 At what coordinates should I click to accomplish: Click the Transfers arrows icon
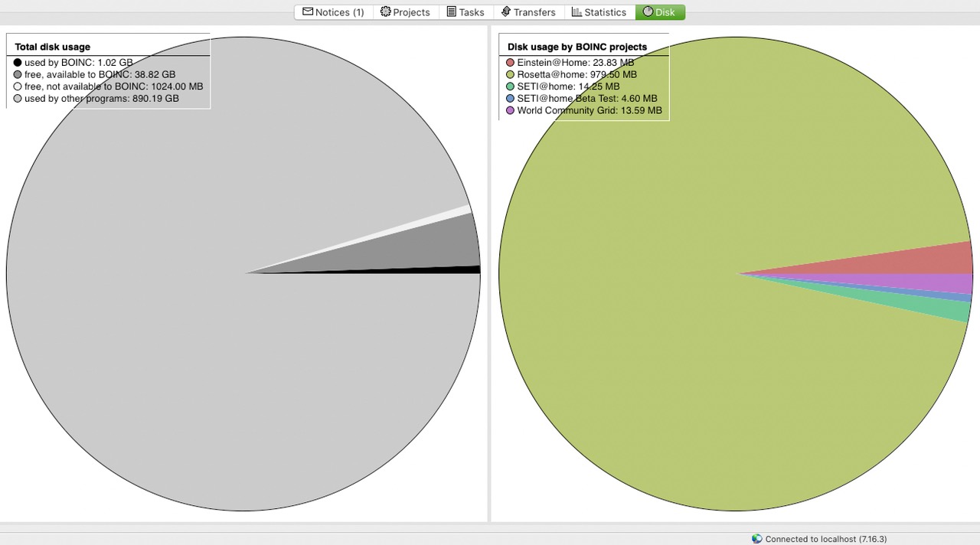point(505,11)
